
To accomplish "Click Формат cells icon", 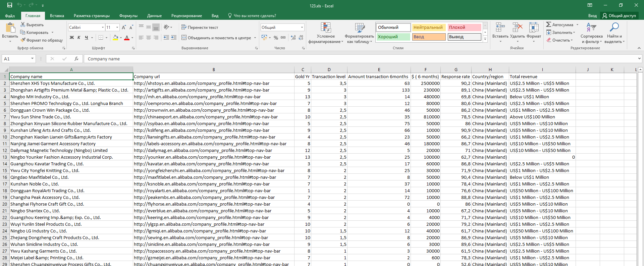I will [x=534, y=32].
